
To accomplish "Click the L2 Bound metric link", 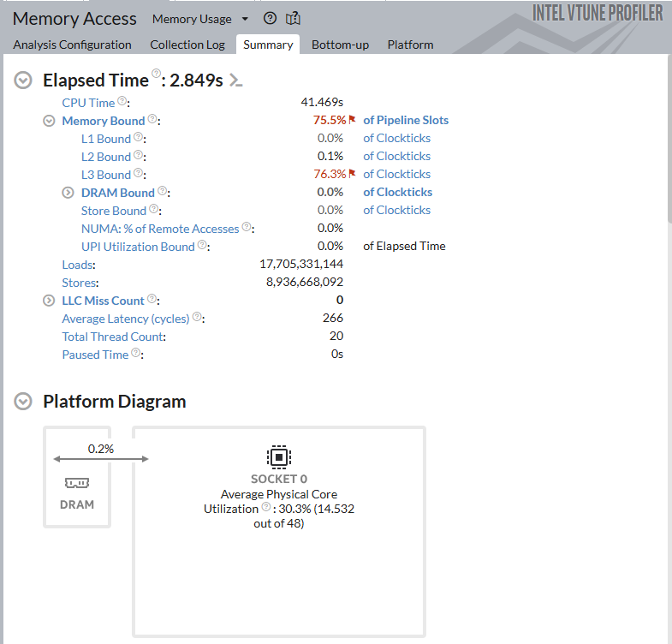I will point(106,157).
